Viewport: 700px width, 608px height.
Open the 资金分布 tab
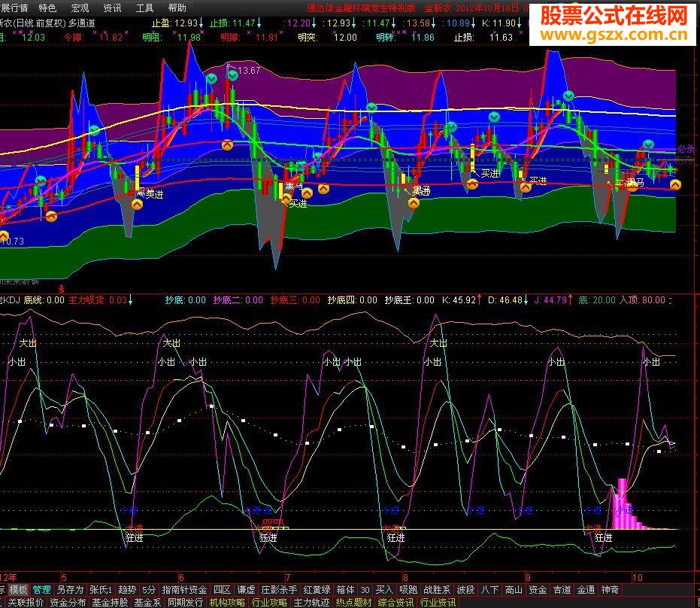click(68, 602)
